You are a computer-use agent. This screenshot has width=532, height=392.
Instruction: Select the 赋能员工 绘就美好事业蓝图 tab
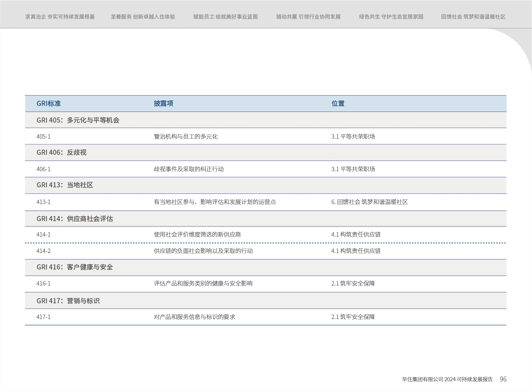(226, 17)
